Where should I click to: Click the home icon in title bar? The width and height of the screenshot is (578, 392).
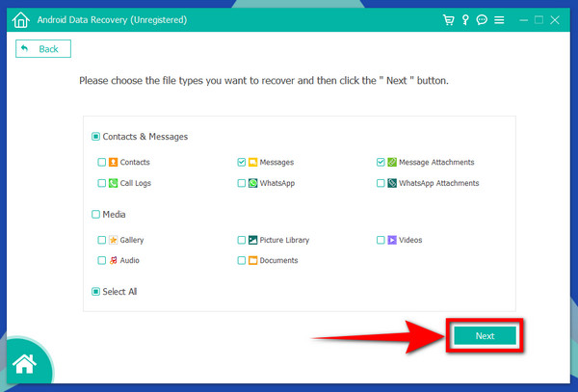pyautogui.click(x=21, y=19)
